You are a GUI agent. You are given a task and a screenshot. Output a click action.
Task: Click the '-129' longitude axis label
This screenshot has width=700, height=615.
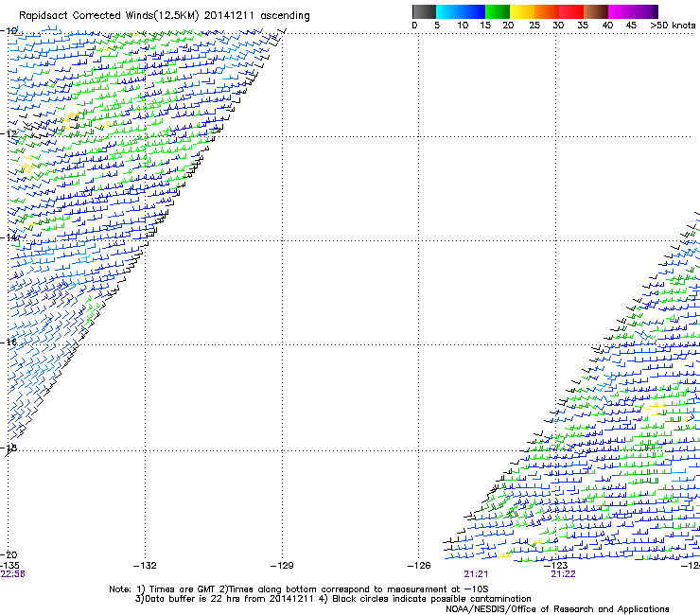click(282, 566)
